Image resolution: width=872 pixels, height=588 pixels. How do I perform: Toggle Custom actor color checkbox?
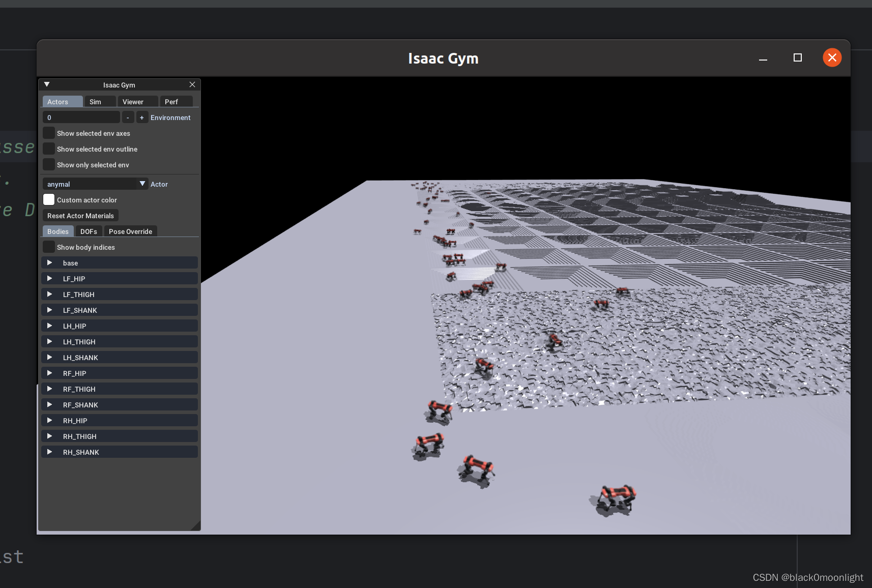(49, 200)
